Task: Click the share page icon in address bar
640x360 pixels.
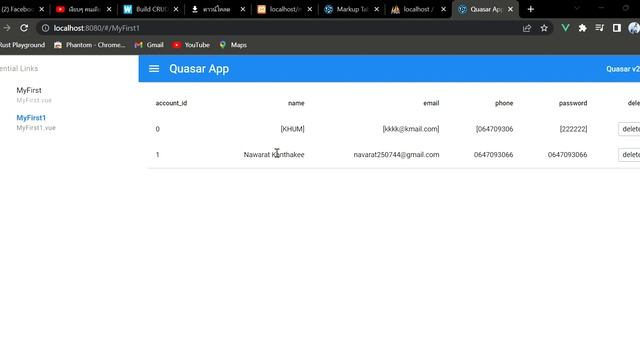Action: click(x=527, y=28)
